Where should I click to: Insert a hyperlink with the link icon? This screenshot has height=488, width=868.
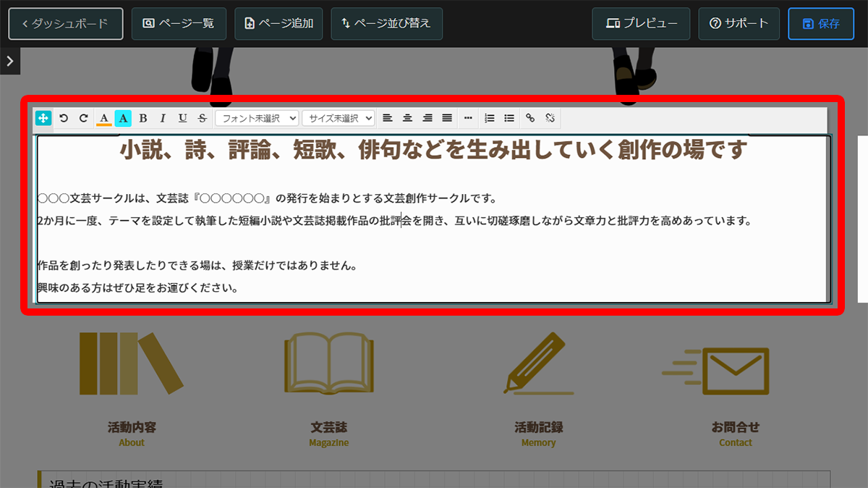click(x=531, y=118)
